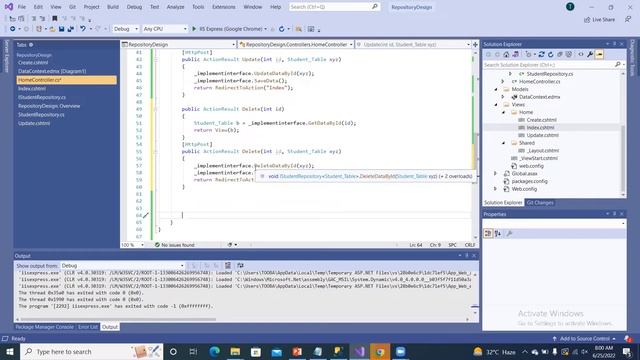Select _Layout.cshtml in Solution Explorer
The image size is (640, 360).
[542, 151]
